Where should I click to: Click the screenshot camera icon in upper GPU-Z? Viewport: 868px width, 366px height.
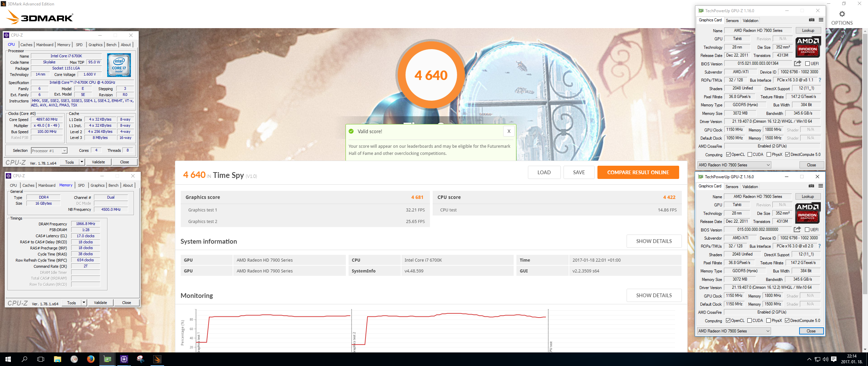click(x=811, y=20)
